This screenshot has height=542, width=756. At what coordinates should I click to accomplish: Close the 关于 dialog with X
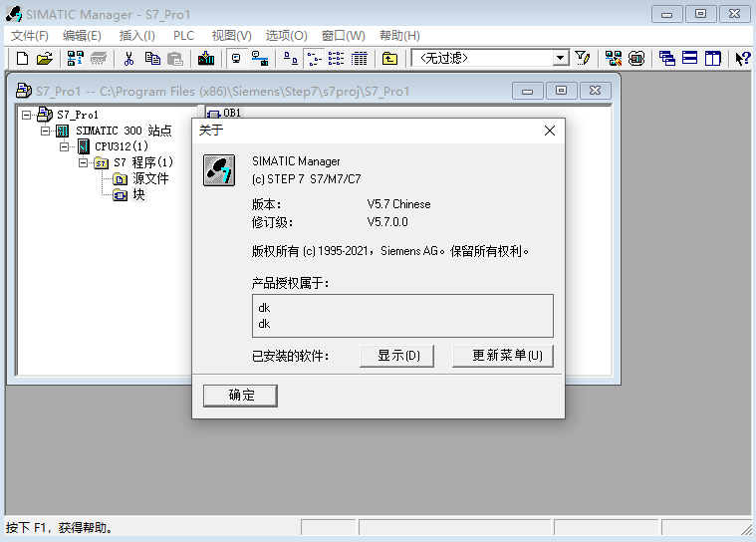click(549, 131)
